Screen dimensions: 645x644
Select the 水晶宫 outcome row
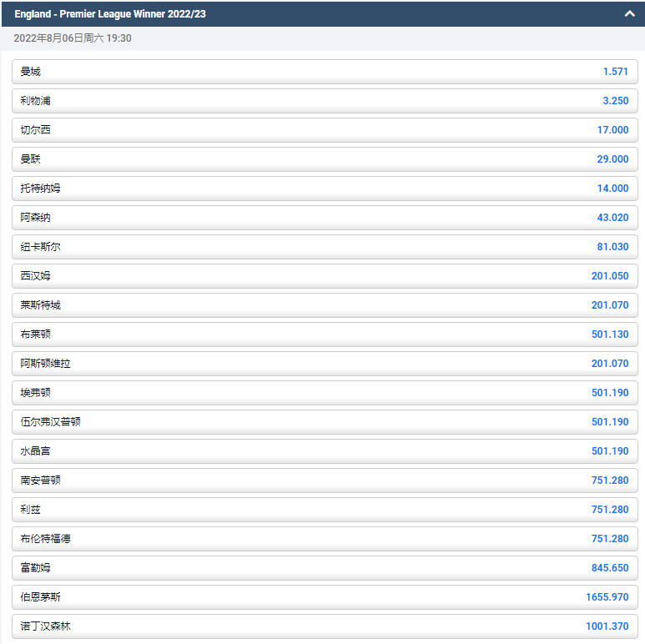(325, 451)
